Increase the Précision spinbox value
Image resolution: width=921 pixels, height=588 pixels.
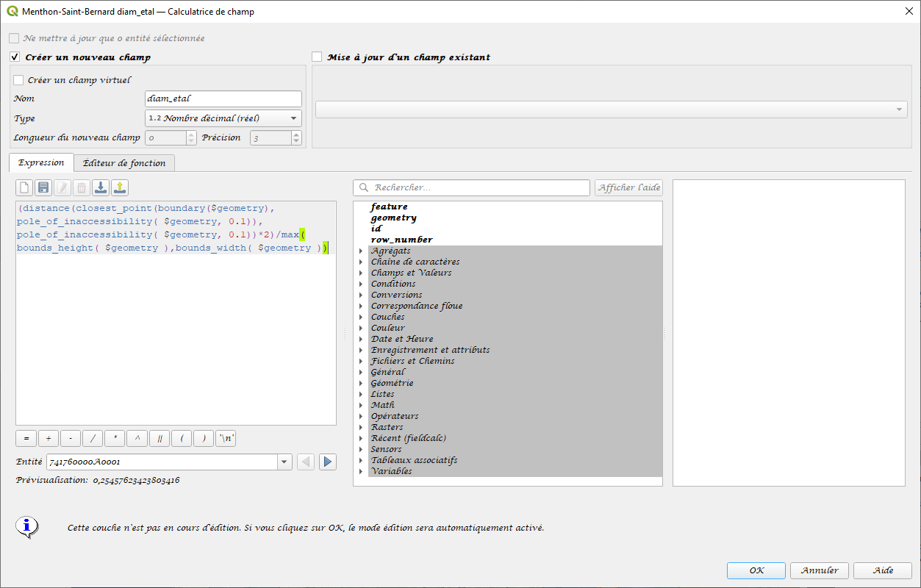click(296, 134)
